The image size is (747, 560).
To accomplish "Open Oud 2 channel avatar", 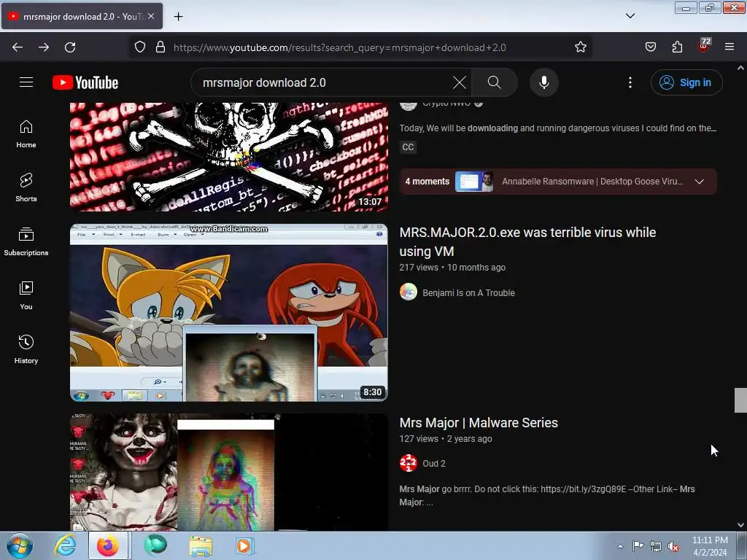I will tap(409, 463).
